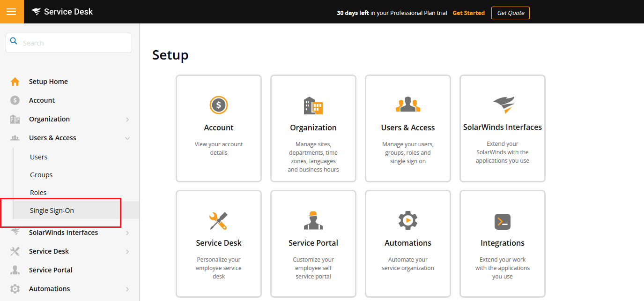Click 'View your account details' text
Image resolution: width=644 pixels, height=301 pixels.
coord(219,149)
